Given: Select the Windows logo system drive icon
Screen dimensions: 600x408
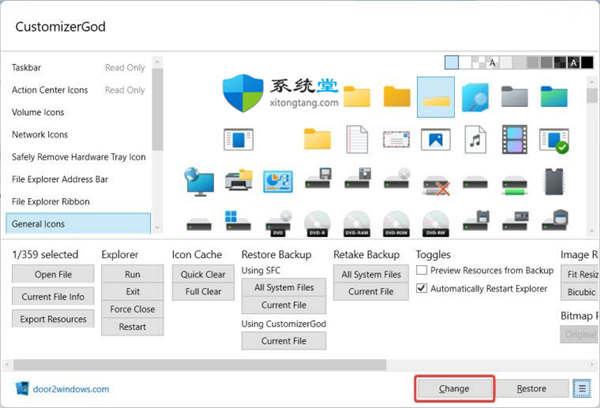Looking at the screenshot, I should (238, 220).
